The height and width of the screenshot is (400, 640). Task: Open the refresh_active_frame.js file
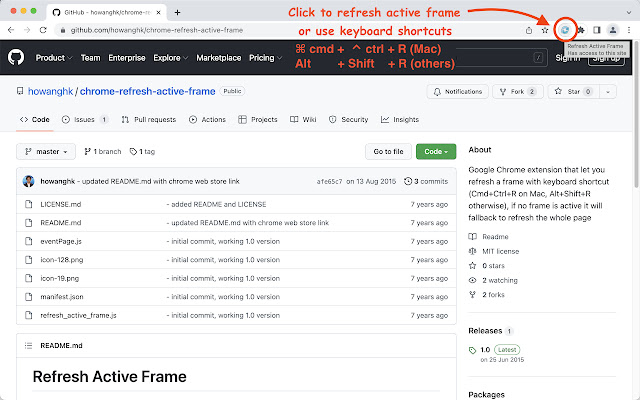pos(78,316)
